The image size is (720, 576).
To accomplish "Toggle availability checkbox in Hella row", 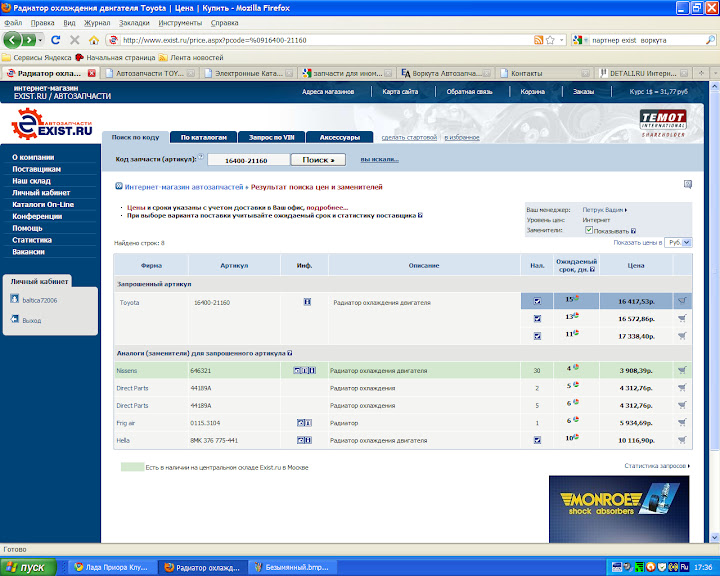I will pos(537,440).
